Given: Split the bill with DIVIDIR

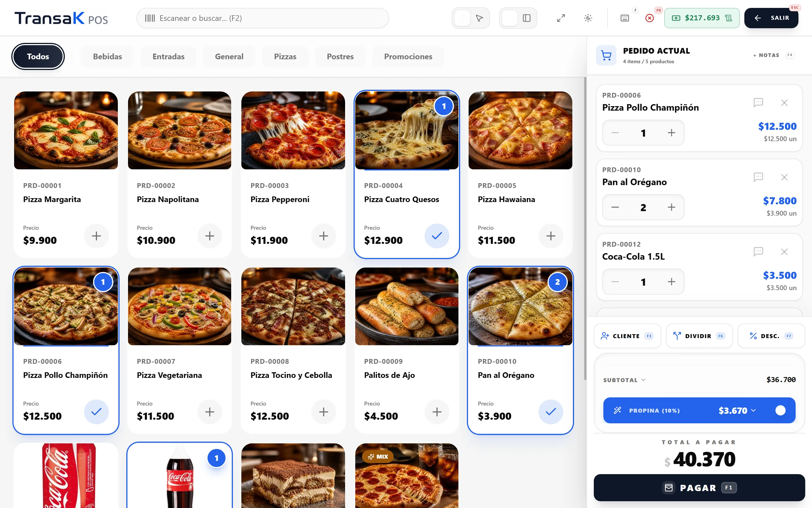Looking at the screenshot, I should (x=699, y=336).
